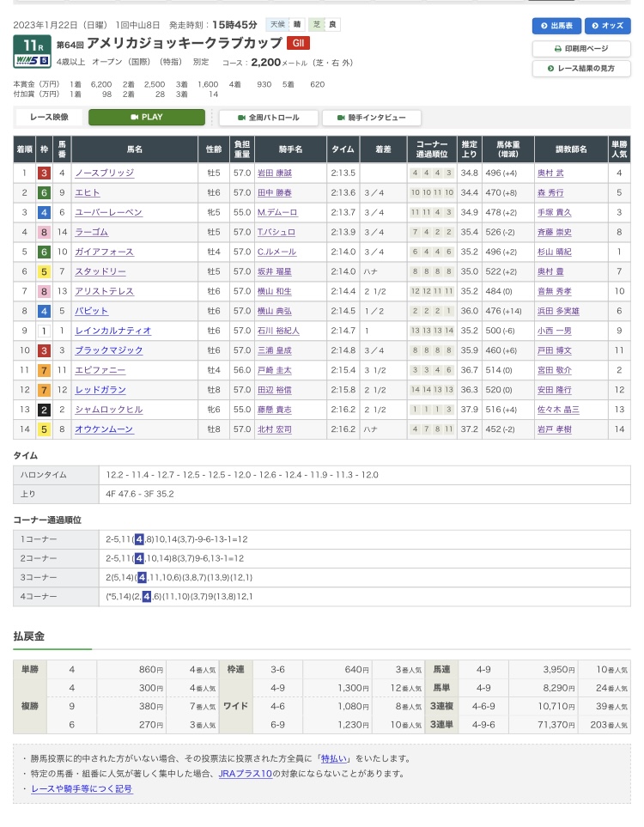Open horse ブラックマジック page
This screenshot has height=827, width=644.
pyautogui.click(x=109, y=350)
